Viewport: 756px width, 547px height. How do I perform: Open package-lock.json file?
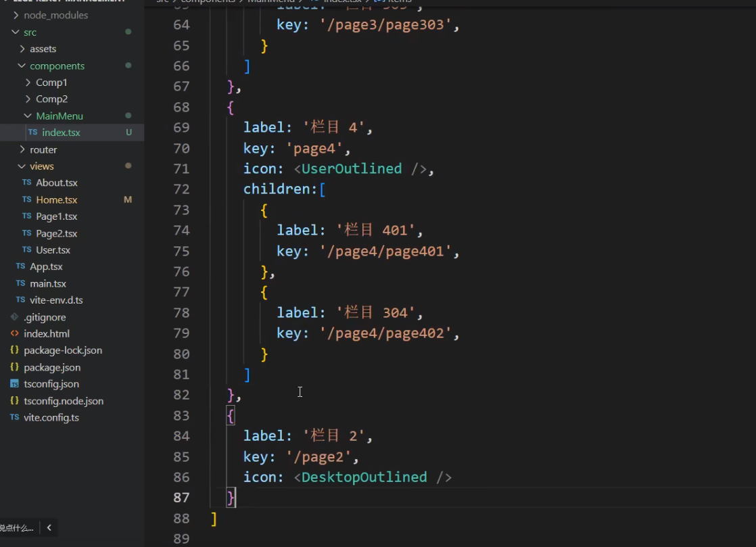[63, 350]
